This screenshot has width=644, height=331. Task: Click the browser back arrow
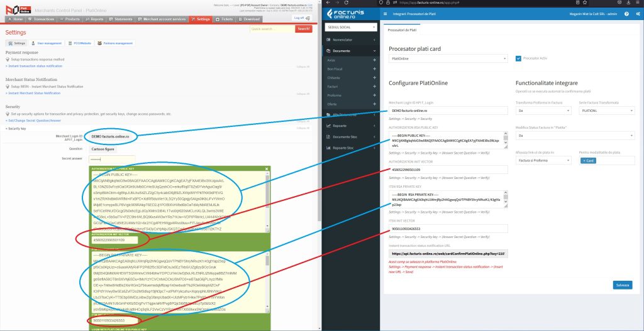328,3
